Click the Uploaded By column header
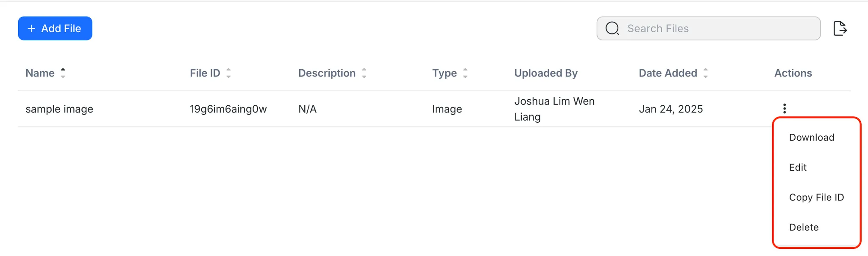Image resolution: width=868 pixels, height=256 pixels. [x=546, y=73]
